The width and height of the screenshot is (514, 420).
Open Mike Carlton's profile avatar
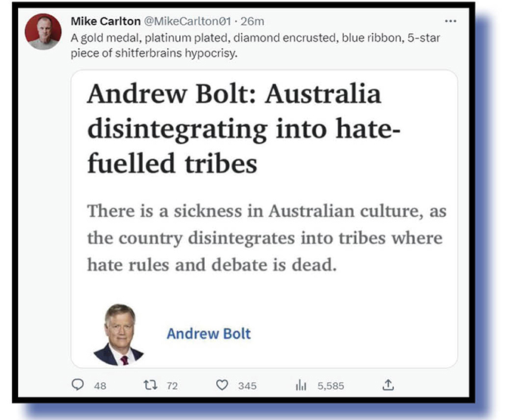point(43,32)
